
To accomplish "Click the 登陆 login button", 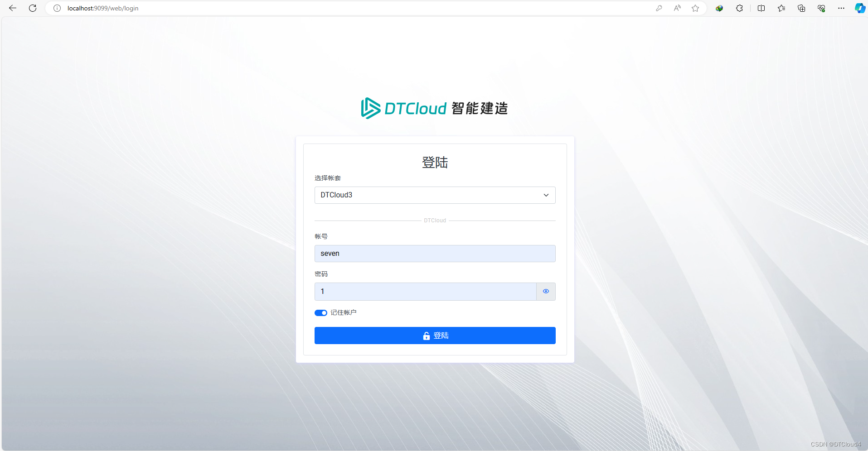I will [x=435, y=336].
